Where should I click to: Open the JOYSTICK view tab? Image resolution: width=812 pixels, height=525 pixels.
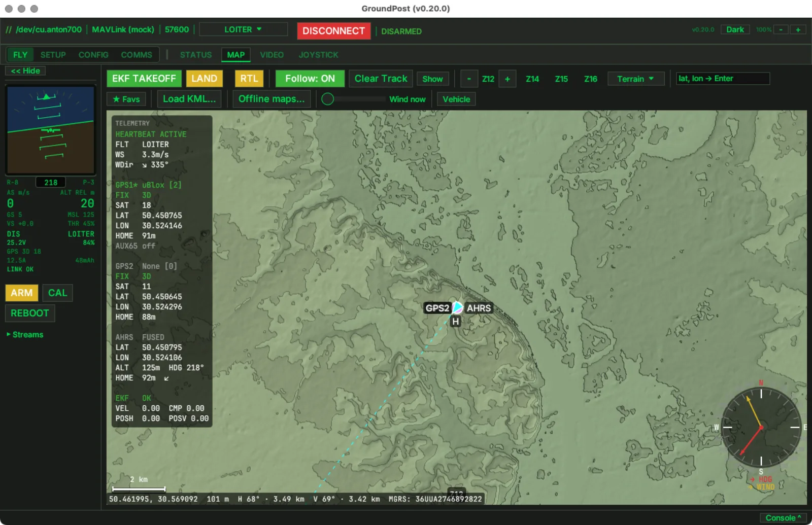pos(318,55)
